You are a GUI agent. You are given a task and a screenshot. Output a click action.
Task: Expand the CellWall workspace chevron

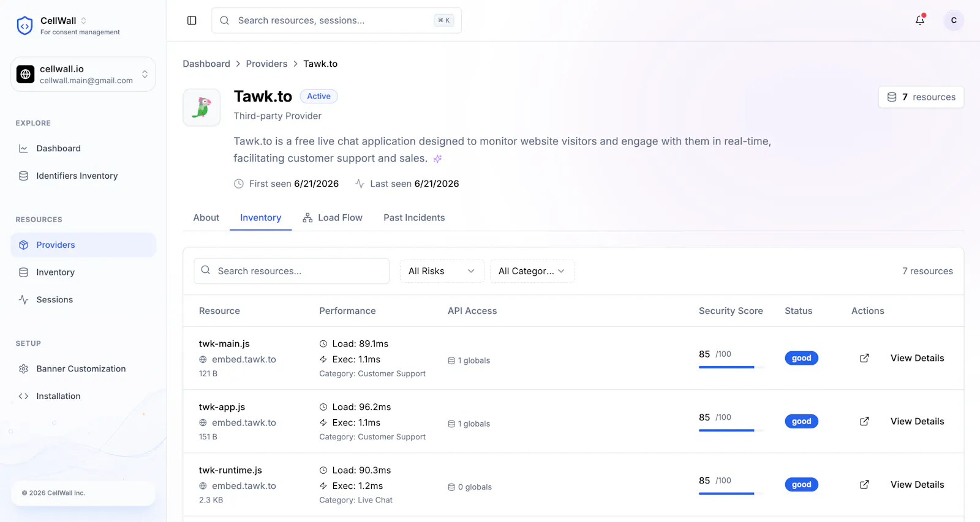point(83,21)
